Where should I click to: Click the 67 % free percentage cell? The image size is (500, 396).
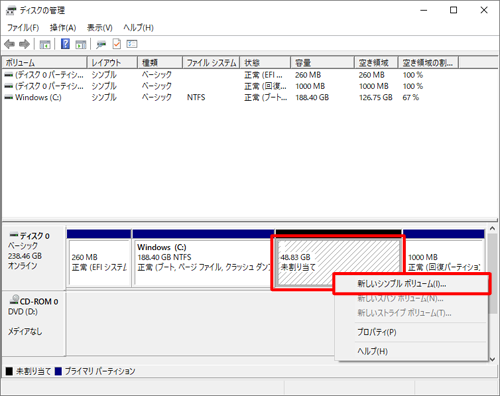pyautogui.click(x=411, y=98)
